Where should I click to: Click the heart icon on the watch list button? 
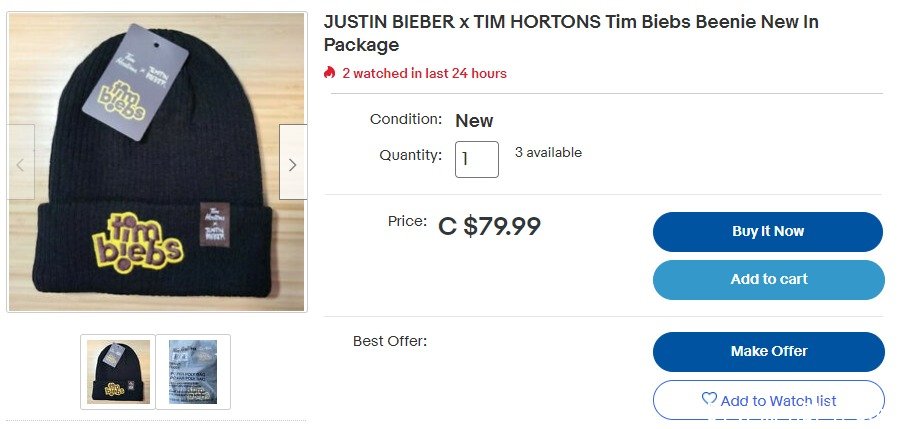pos(709,399)
